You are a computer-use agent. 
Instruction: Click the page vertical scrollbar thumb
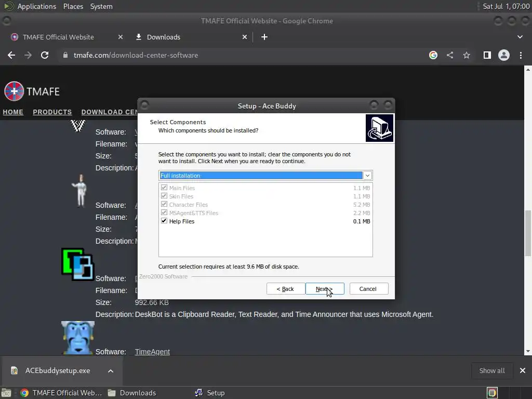528,233
